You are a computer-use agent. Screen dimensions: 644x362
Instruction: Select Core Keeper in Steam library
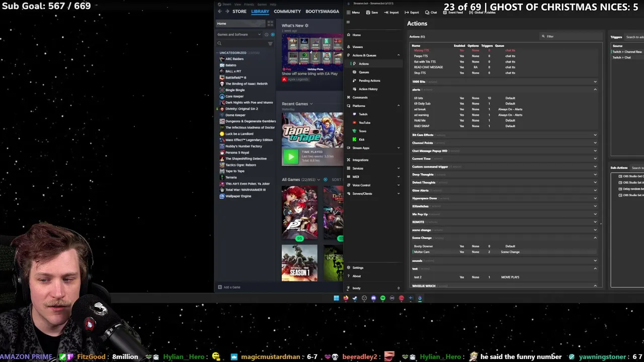click(x=234, y=96)
